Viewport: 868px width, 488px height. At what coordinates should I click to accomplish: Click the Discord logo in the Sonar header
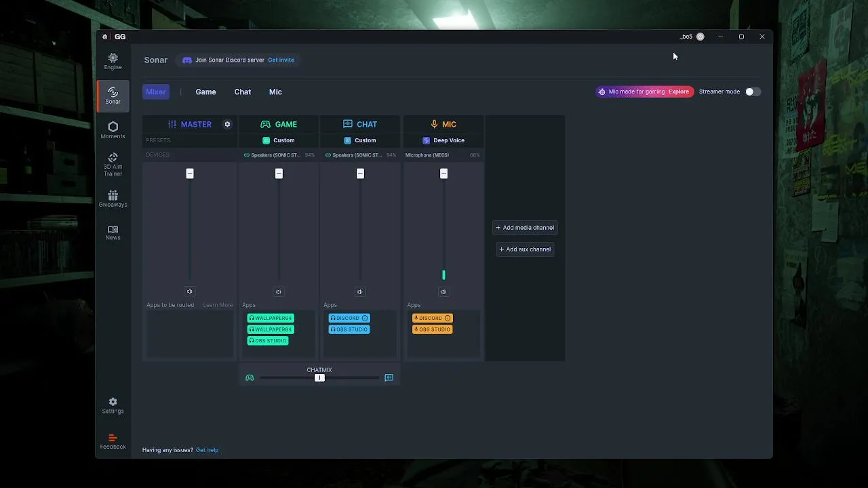pyautogui.click(x=187, y=60)
